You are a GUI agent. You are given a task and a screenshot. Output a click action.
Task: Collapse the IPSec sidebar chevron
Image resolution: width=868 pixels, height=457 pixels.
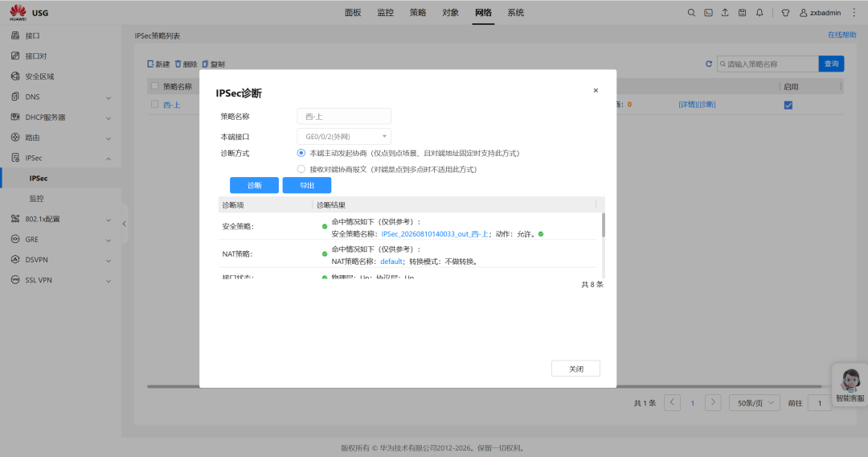(108, 159)
